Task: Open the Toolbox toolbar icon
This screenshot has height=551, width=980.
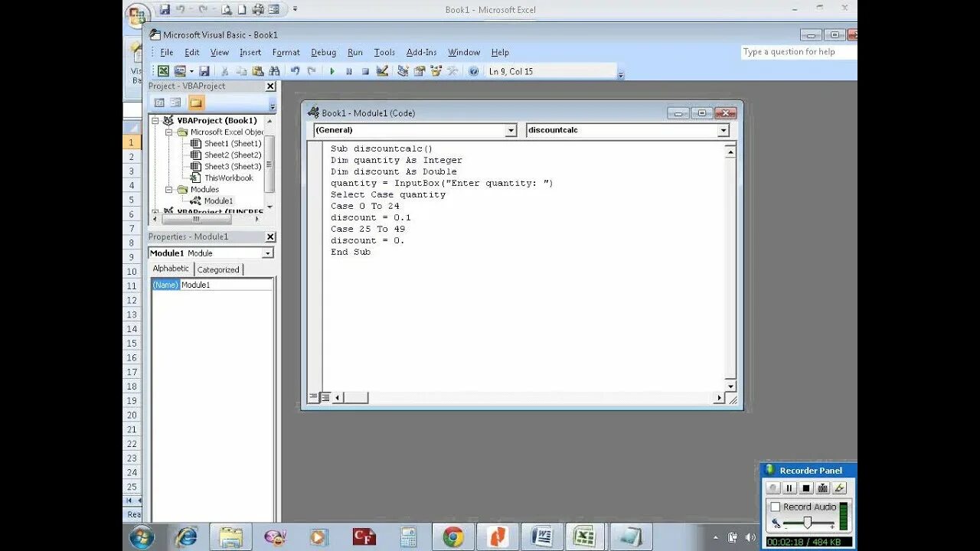Action: [452, 71]
